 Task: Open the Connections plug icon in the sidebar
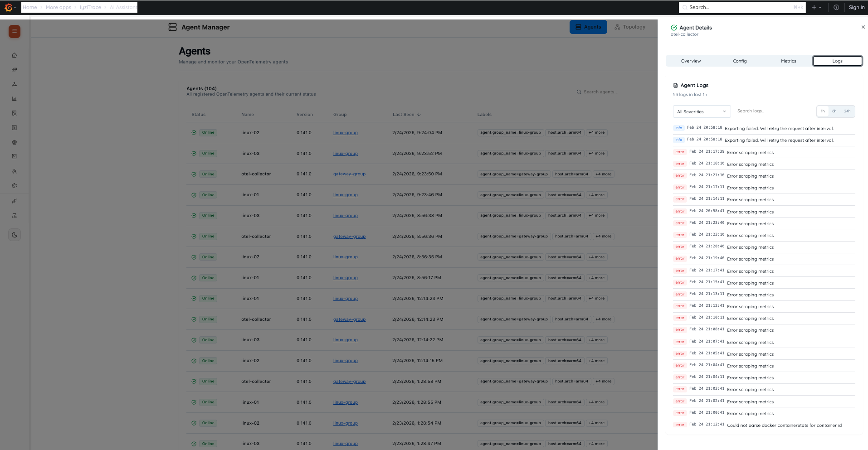(14, 201)
